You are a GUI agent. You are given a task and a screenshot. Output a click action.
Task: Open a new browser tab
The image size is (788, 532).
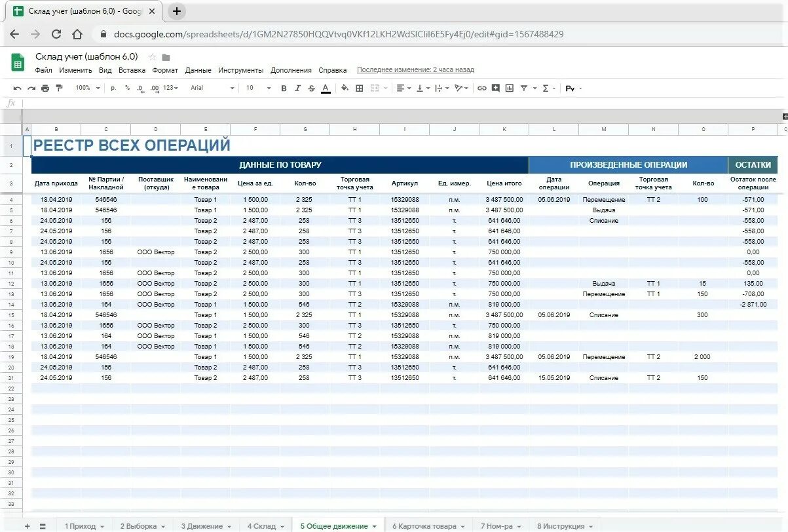point(177,11)
